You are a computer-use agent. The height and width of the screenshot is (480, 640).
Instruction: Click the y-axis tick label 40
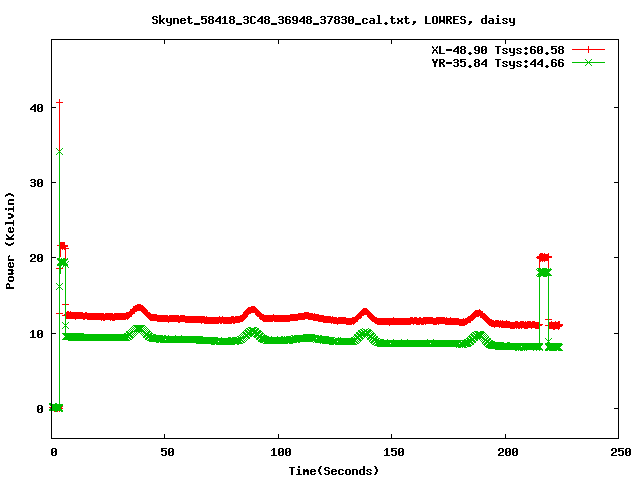36,108
